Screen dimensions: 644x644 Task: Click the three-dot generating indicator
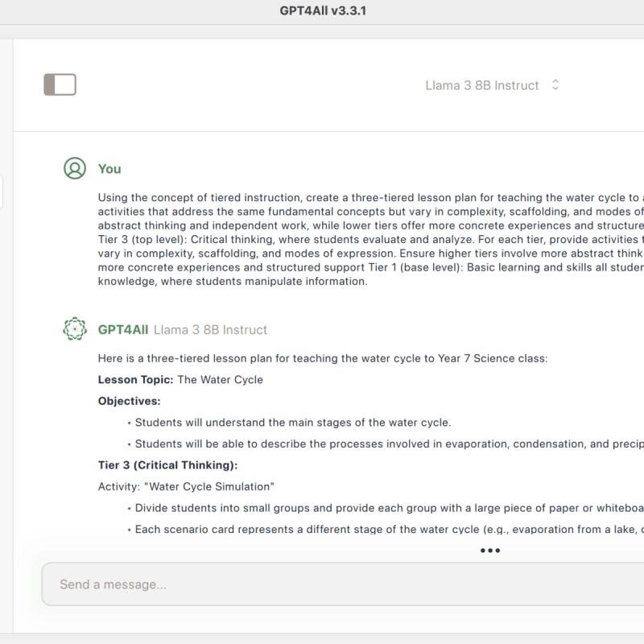pyautogui.click(x=490, y=551)
